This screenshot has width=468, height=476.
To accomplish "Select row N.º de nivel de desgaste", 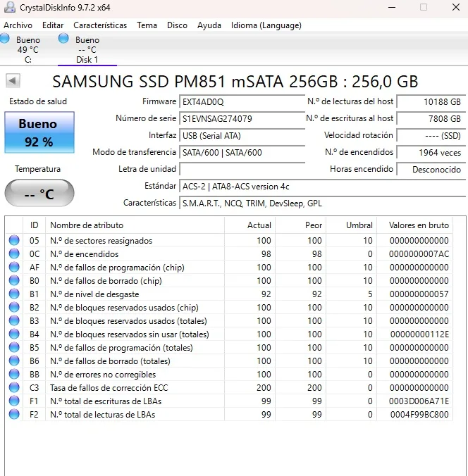I will coord(229,294).
